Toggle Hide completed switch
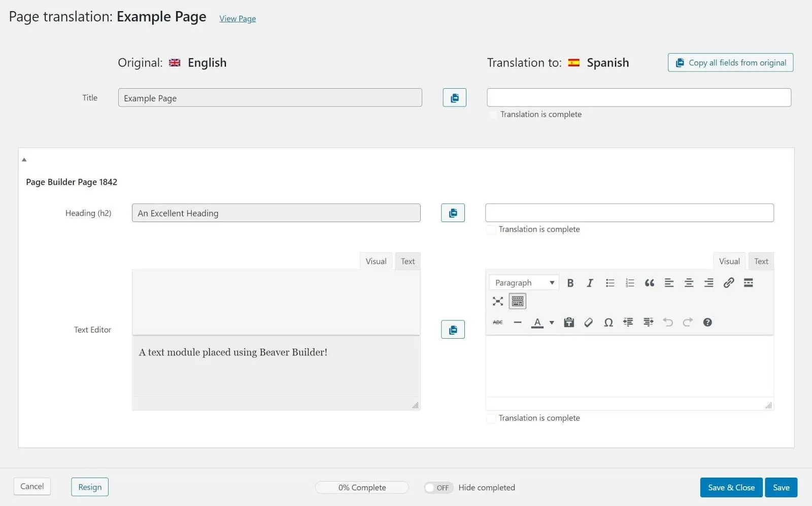The width and height of the screenshot is (812, 506). click(x=438, y=488)
